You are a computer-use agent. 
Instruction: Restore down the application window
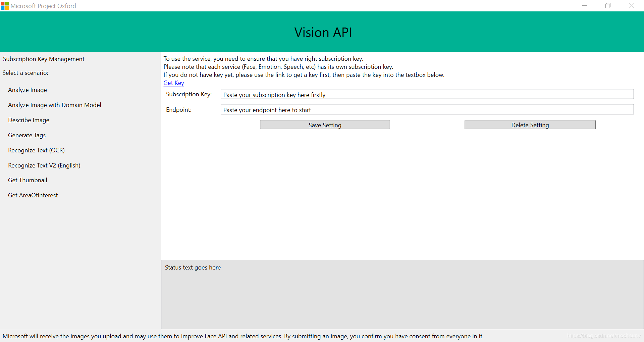click(608, 6)
